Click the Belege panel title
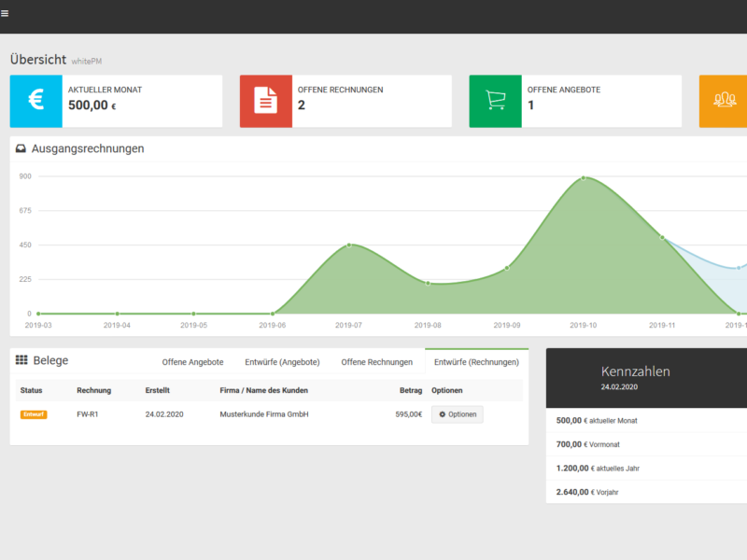The height and width of the screenshot is (560, 747). pos(50,360)
